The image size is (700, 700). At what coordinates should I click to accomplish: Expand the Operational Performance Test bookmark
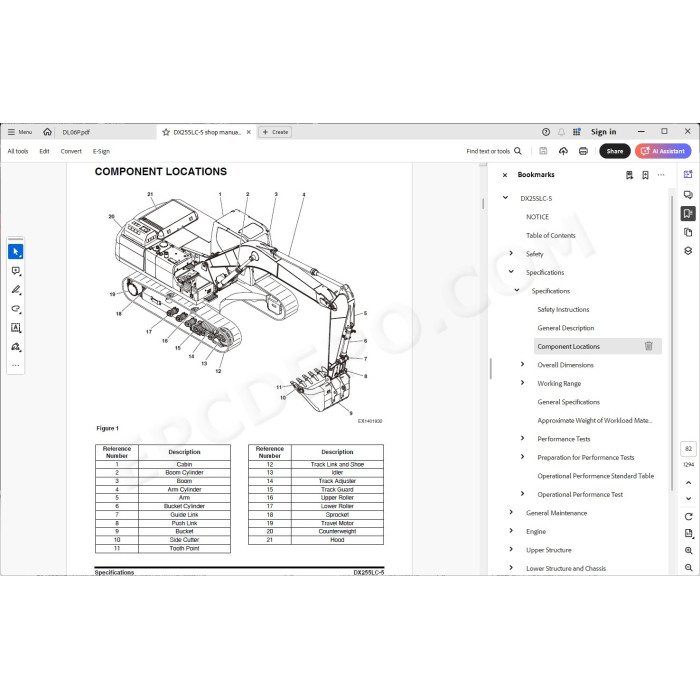coord(522,494)
